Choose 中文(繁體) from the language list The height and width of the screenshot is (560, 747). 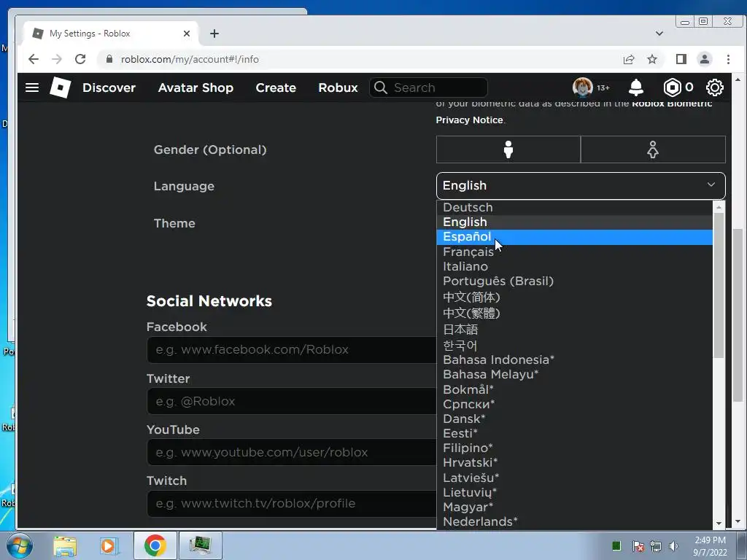tap(575, 314)
